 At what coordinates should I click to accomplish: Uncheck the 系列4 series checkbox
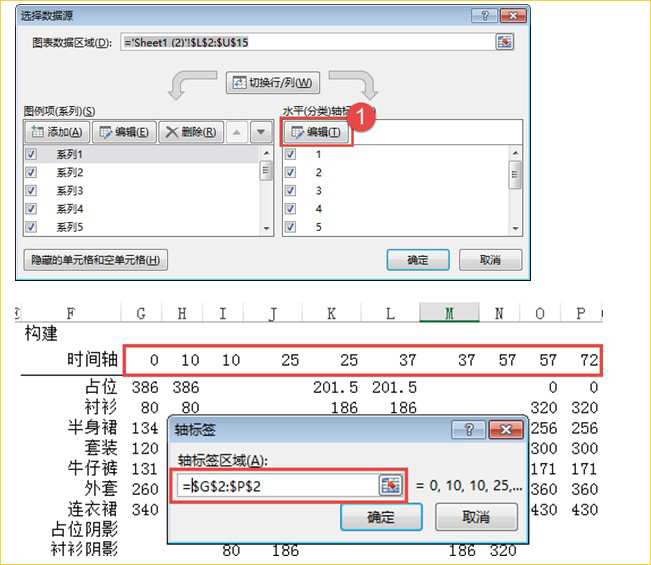31,209
